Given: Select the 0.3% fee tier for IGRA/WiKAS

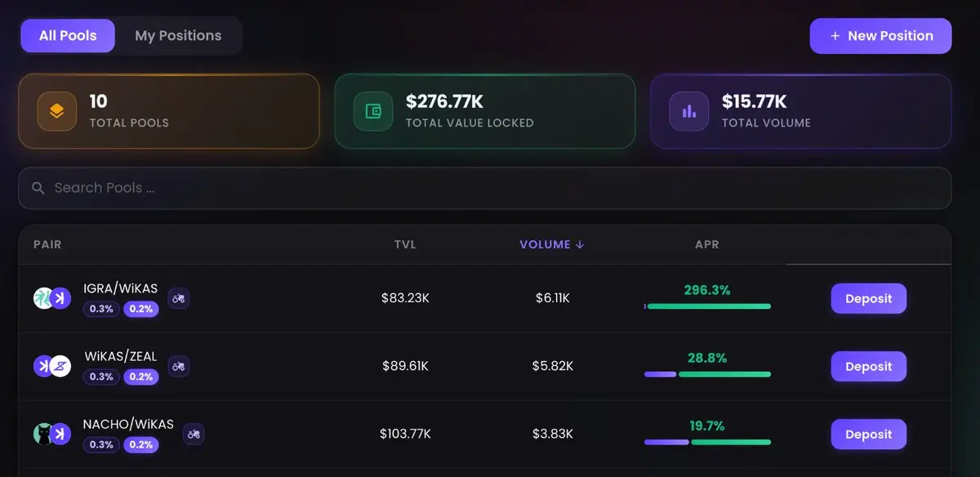Looking at the screenshot, I should pyautogui.click(x=101, y=309).
